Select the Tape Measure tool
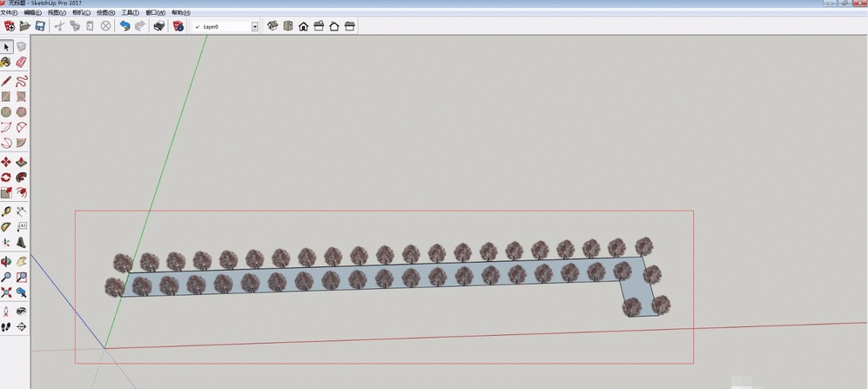 (7, 211)
